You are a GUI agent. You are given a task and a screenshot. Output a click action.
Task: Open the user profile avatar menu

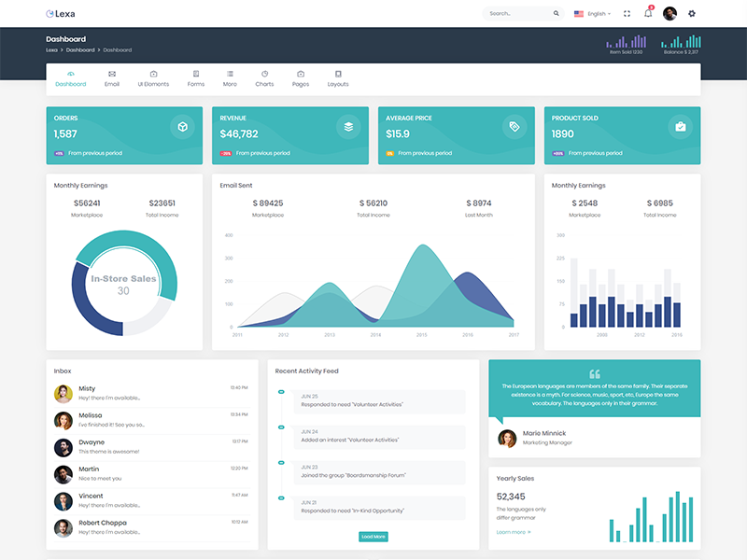[x=669, y=14]
